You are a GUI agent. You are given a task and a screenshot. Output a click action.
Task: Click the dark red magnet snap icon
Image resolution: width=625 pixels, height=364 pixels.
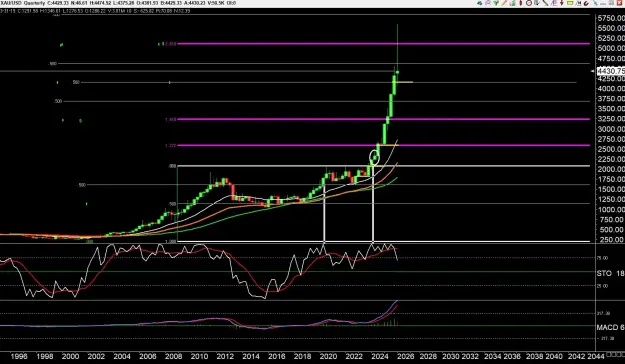(586, 3)
